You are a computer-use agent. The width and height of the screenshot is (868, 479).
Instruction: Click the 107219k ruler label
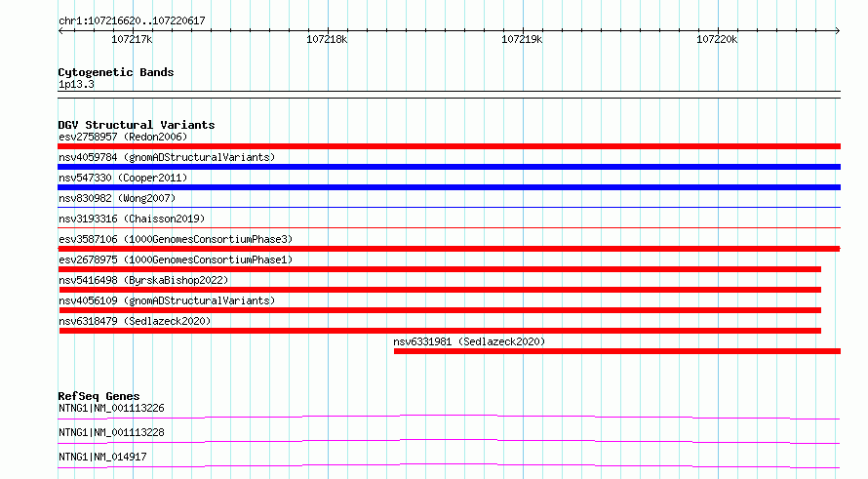tap(522, 39)
